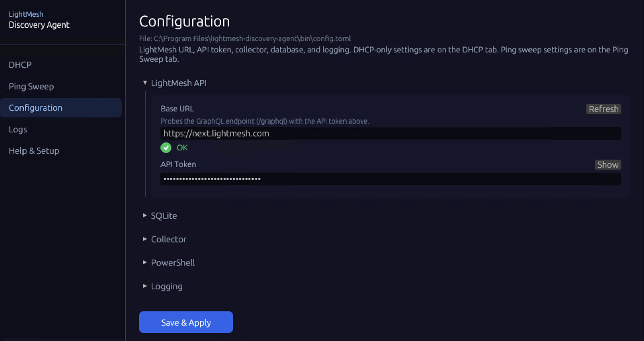
Task: Focus the Base URL input field
Action: [x=390, y=133]
